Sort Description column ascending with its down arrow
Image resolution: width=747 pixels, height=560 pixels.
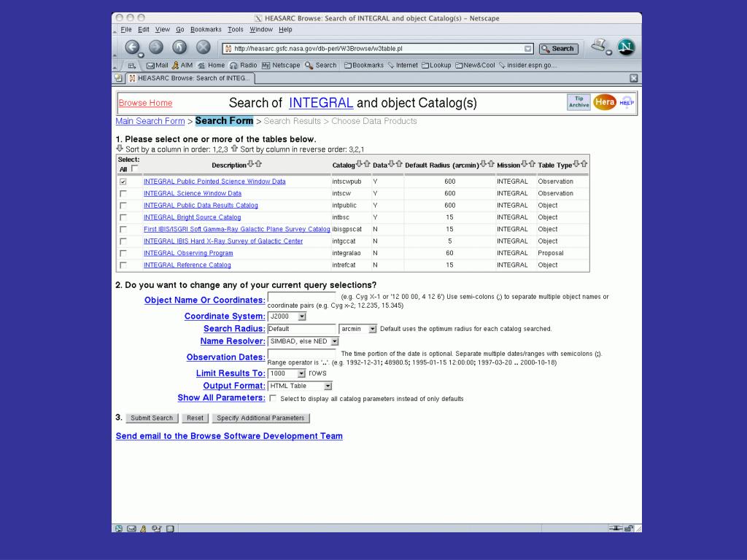[251, 164]
